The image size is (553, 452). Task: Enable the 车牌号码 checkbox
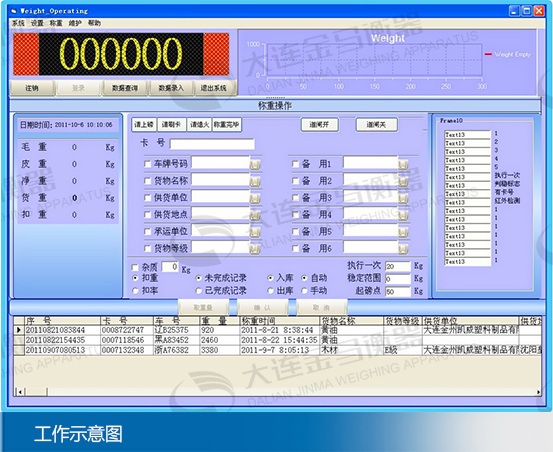tap(148, 164)
